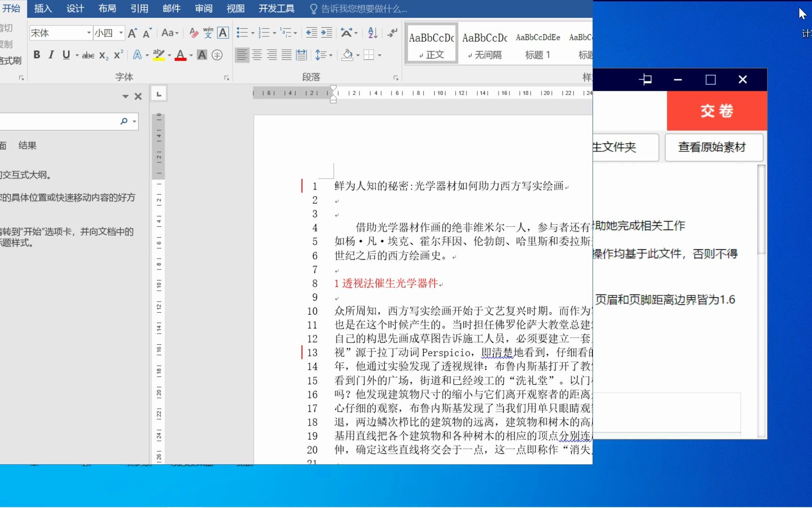This screenshot has height=508, width=812.
Task: Enable distributed justification alignment
Action: tap(301, 55)
